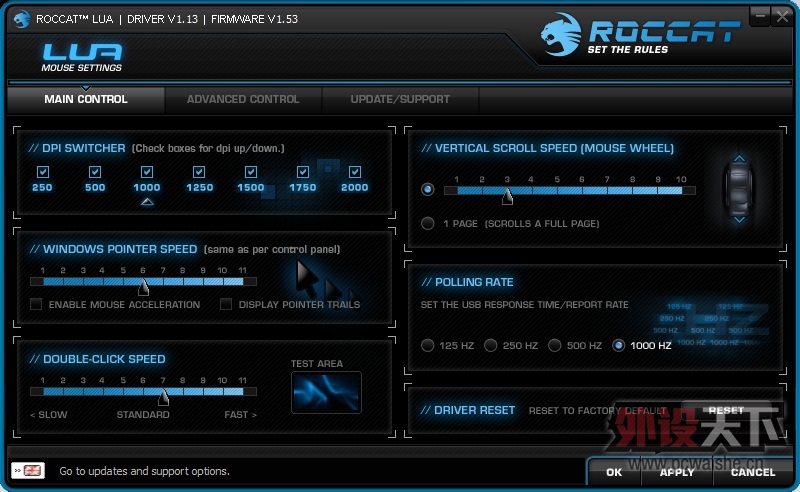The height and width of the screenshot is (492, 800).
Task: Click the vertical scroll speed slider handle
Action: coord(507,196)
